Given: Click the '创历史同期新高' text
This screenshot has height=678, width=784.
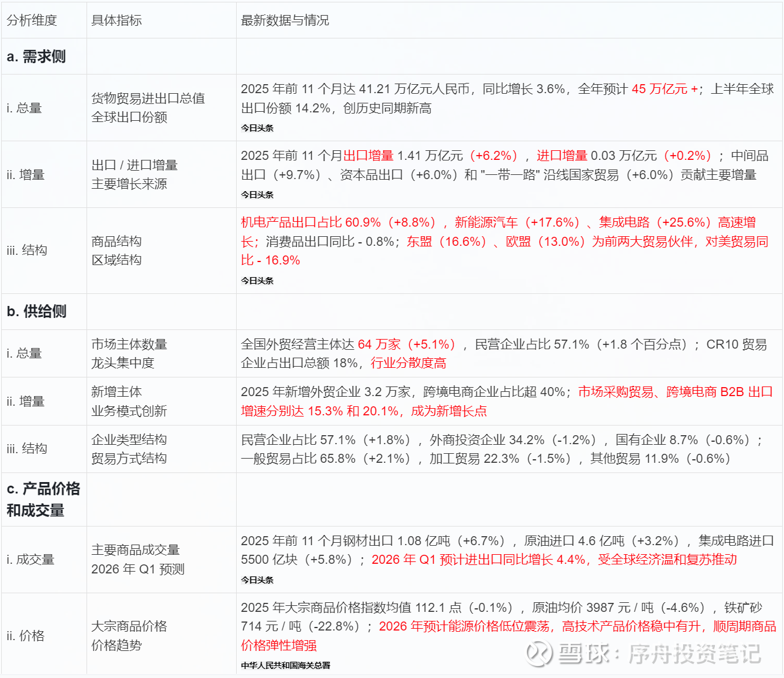Looking at the screenshot, I should click(387, 108).
